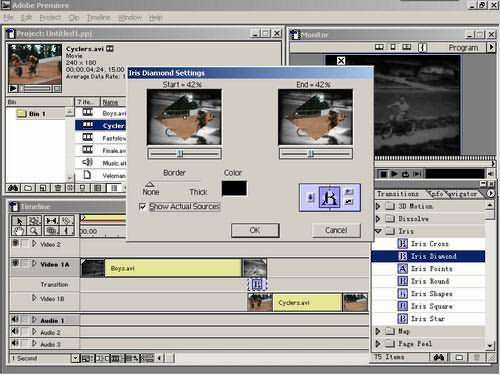Screen dimensions: 500x375
Task: Click the speaker icon beside the Music audio item
Action: 87,162
